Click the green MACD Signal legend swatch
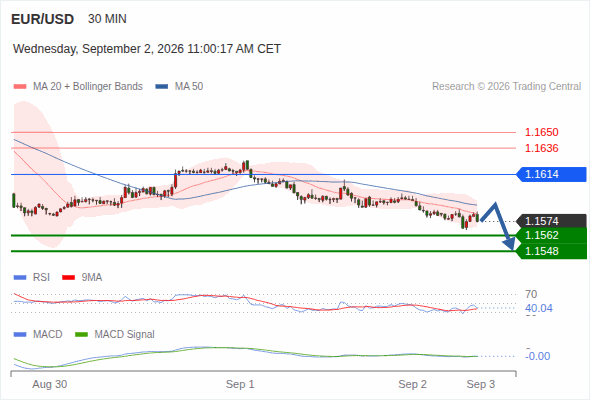This screenshot has width=590, height=400. click(x=81, y=335)
